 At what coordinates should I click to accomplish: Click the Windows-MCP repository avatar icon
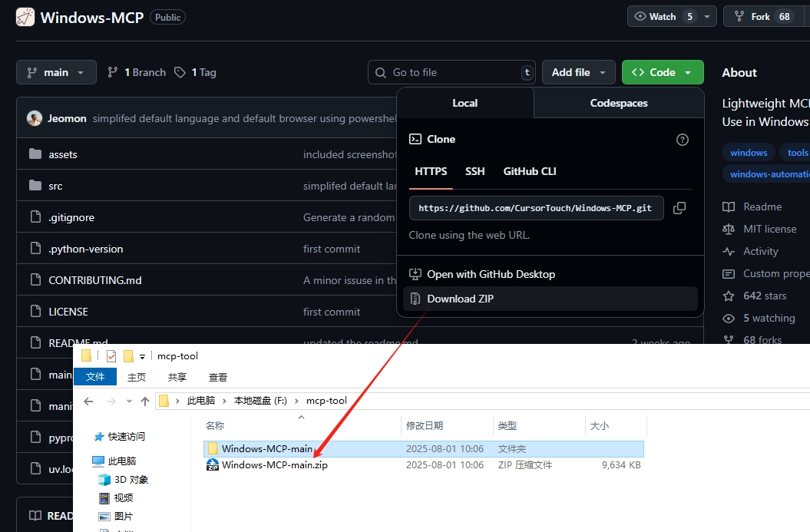point(25,17)
